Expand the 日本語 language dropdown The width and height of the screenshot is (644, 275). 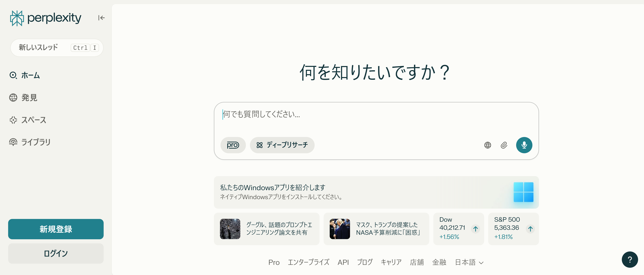[x=469, y=262]
